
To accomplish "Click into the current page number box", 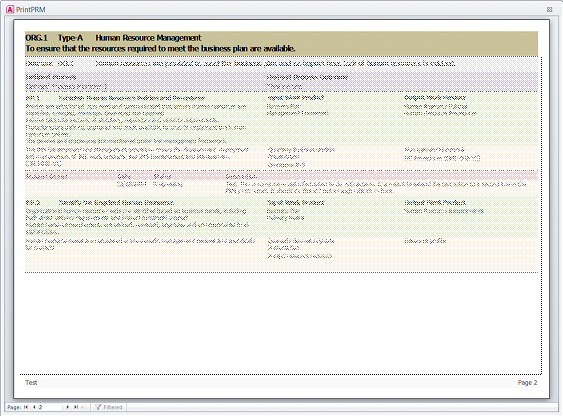I will [50, 407].
